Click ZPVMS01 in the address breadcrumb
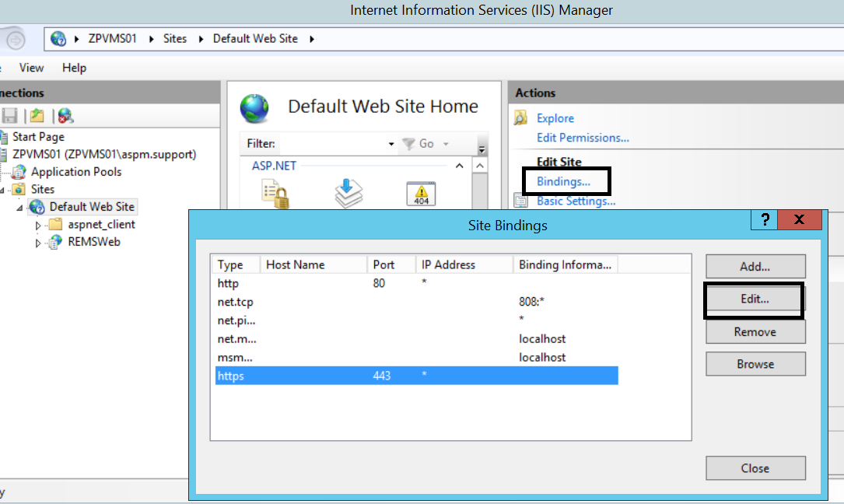 click(113, 39)
